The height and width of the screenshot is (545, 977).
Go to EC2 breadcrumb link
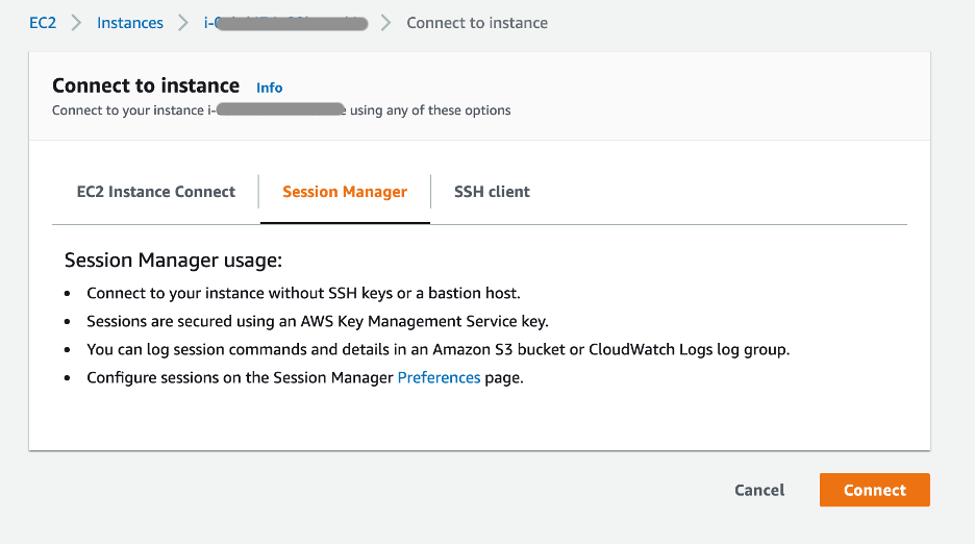point(42,23)
